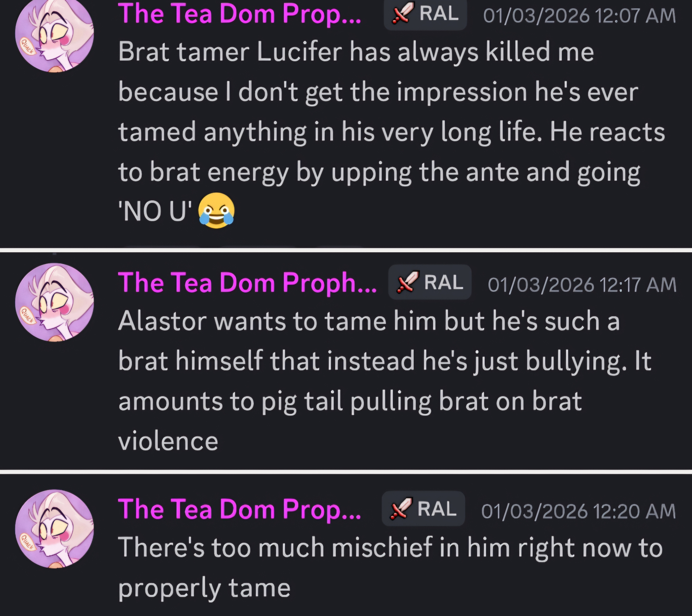Click the RAL server tag on the 12:17 AM message

[430, 282]
